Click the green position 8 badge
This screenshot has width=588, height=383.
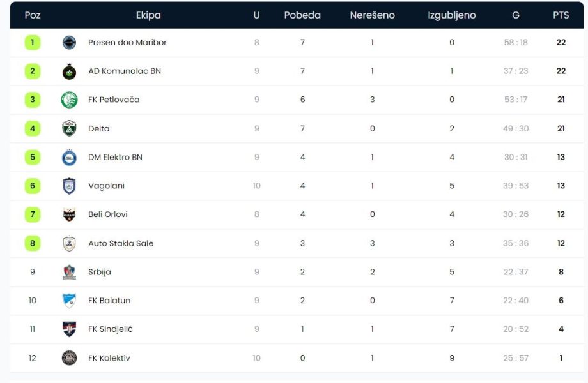coord(33,243)
